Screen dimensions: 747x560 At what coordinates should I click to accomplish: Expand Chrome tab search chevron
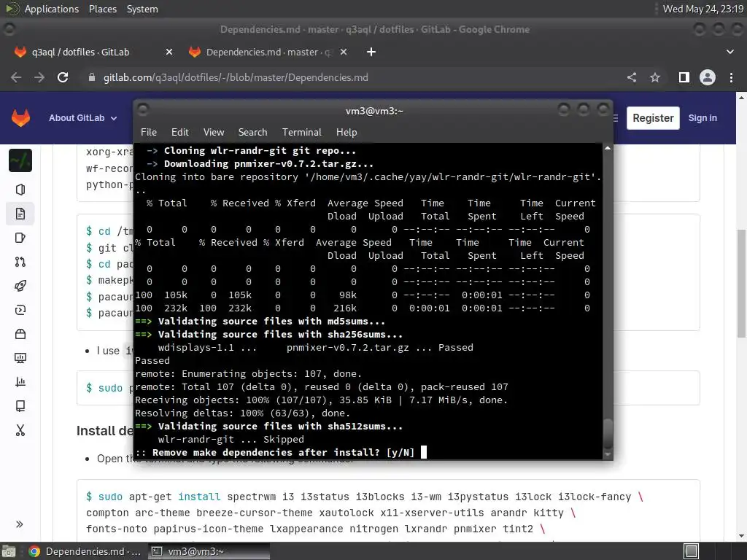pyautogui.click(x=729, y=52)
